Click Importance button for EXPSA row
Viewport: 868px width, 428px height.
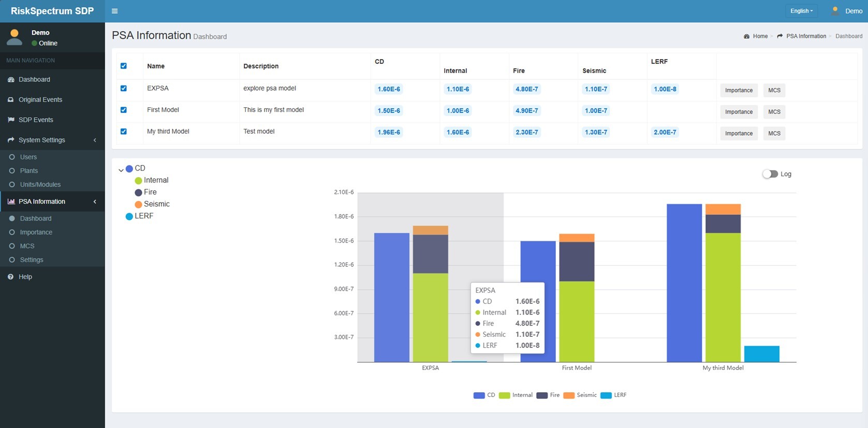(x=739, y=90)
